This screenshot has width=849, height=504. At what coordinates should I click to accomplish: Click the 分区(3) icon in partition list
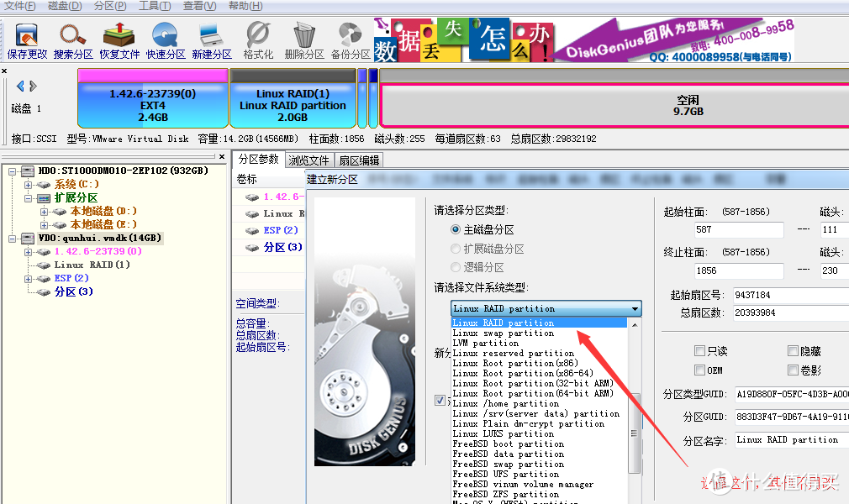[252, 248]
